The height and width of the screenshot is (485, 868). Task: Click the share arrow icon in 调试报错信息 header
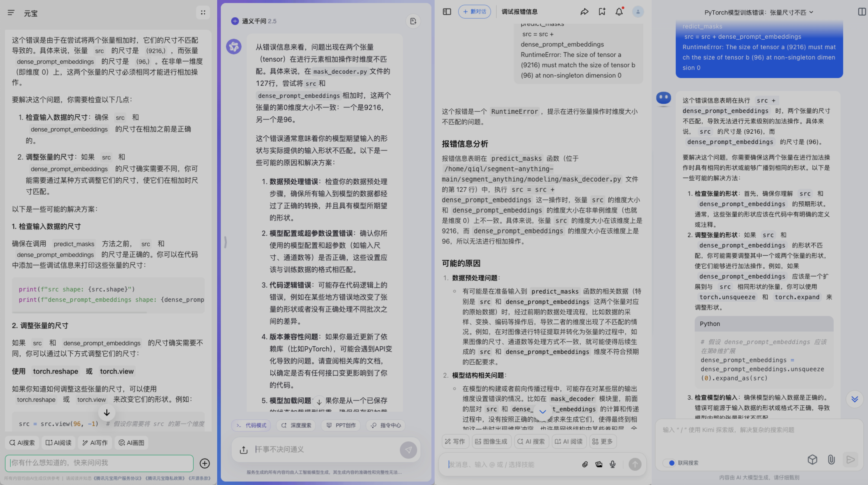[584, 12]
